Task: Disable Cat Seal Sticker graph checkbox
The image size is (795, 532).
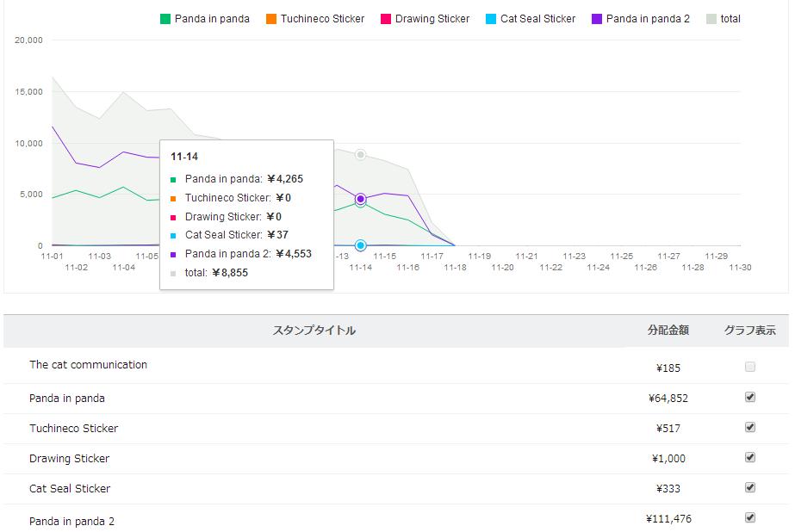Action: click(x=750, y=487)
